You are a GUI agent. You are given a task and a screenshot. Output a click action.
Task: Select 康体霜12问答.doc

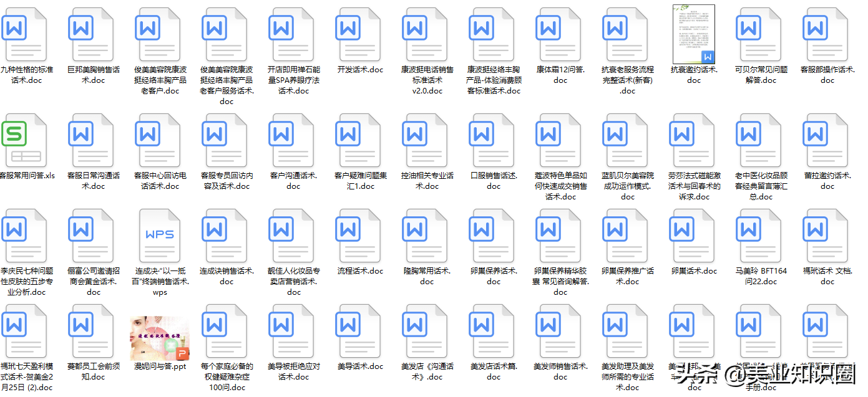pyautogui.click(x=559, y=34)
